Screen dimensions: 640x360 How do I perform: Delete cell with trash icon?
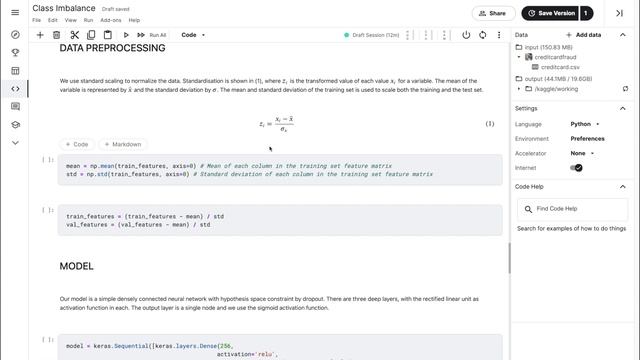pos(57,35)
